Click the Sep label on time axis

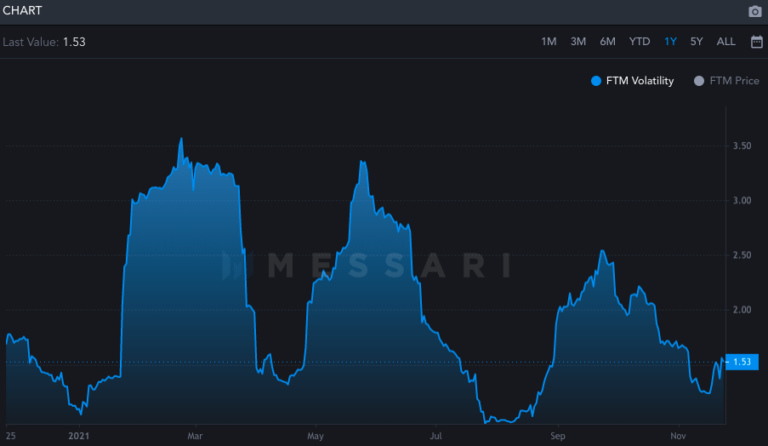click(558, 436)
